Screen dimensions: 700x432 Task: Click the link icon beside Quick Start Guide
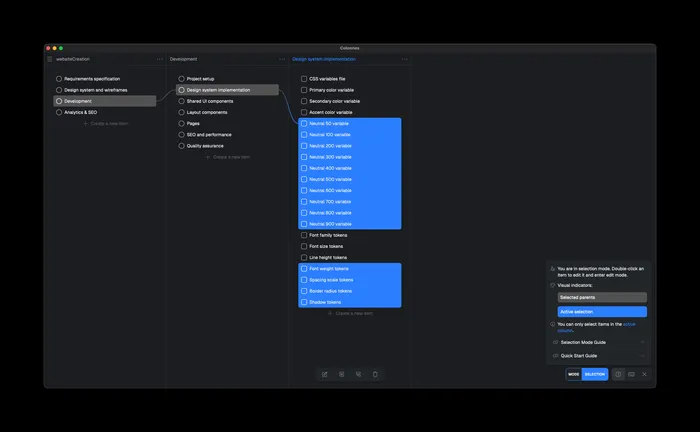click(555, 356)
